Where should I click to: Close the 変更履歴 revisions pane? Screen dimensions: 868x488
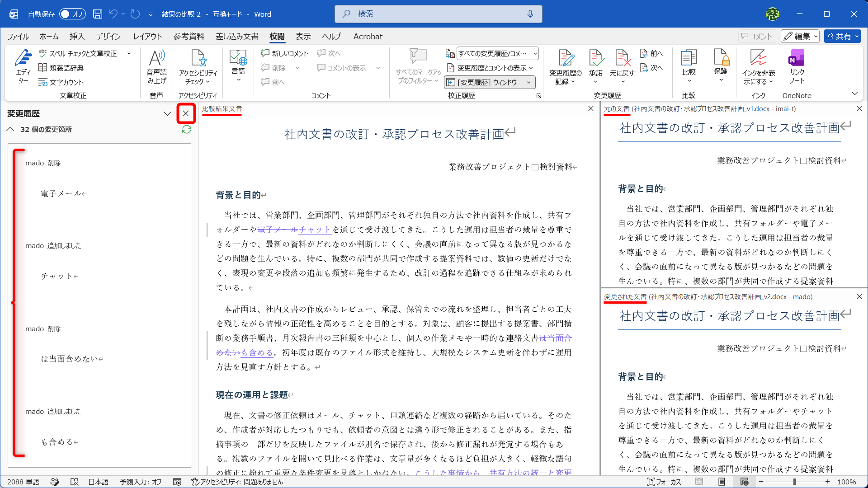coord(186,113)
